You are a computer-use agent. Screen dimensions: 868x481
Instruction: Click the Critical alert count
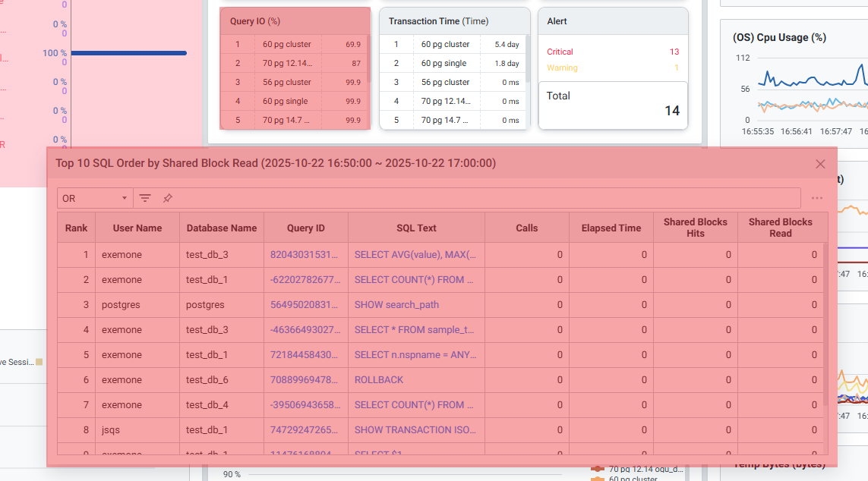[x=674, y=52]
